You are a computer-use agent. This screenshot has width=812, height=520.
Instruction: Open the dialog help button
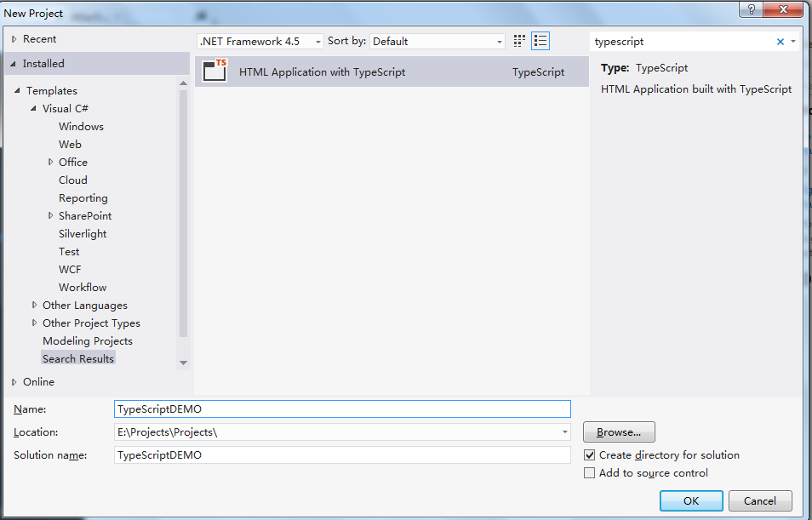pos(752,9)
